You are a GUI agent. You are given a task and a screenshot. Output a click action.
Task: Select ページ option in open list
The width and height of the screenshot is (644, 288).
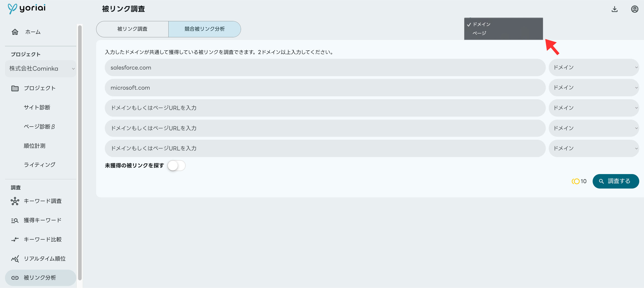[503, 33]
